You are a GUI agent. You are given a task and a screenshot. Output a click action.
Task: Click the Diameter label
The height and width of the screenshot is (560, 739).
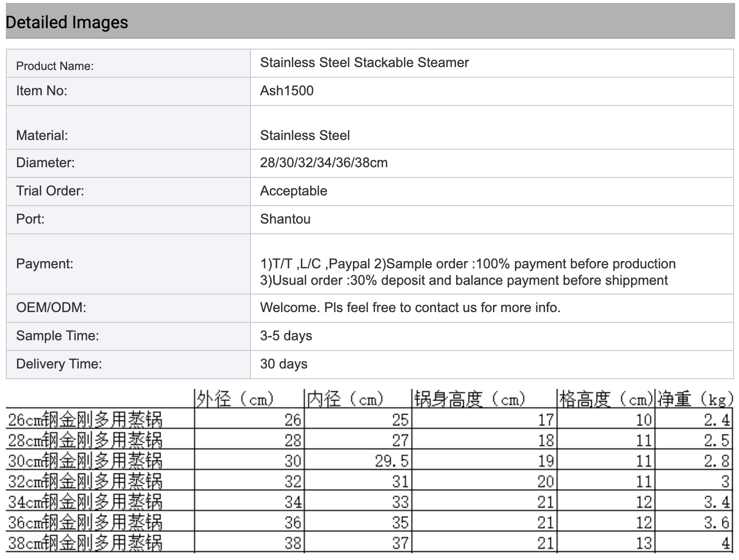(x=46, y=162)
